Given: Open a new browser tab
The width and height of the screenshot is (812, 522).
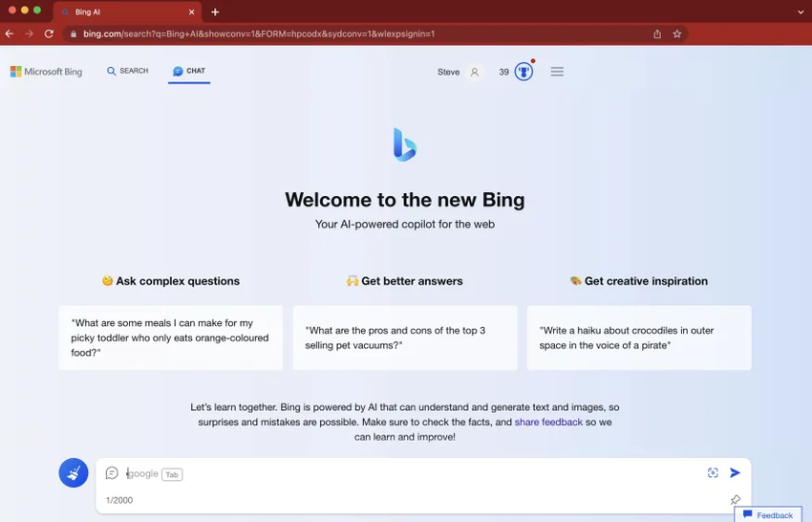Looking at the screenshot, I should point(215,11).
